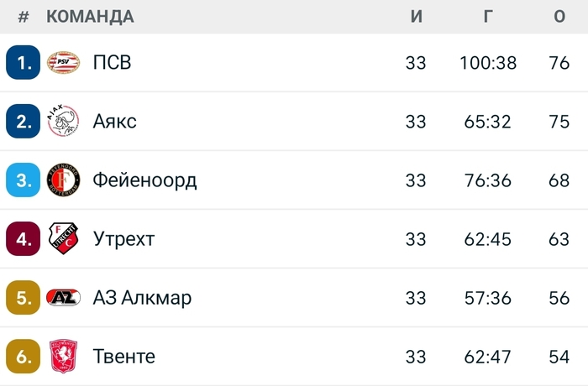Open the Утрехт team name
The height and width of the screenshot is (386, 588).
pos(123,239)
